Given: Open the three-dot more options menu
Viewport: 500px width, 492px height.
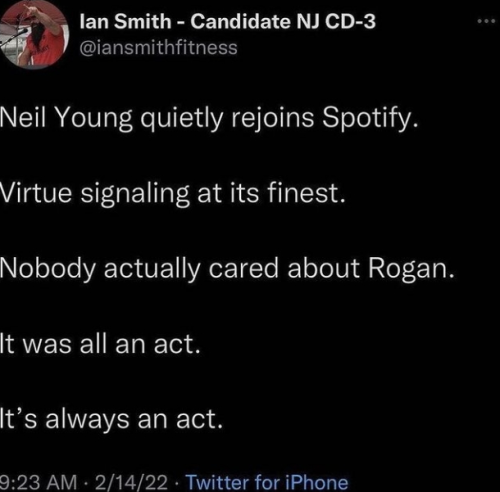Looking at the screenshot, I should click(486, 22).
